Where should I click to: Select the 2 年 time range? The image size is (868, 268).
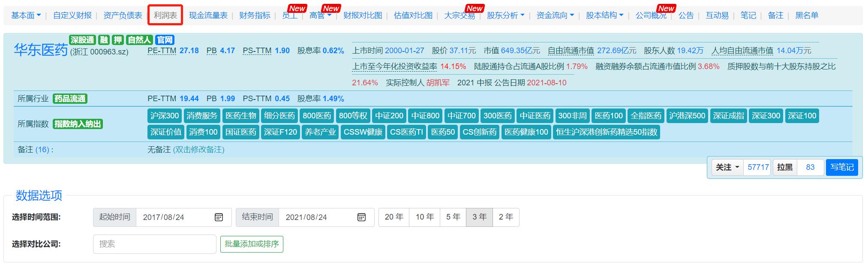click(x=506, y=217)
